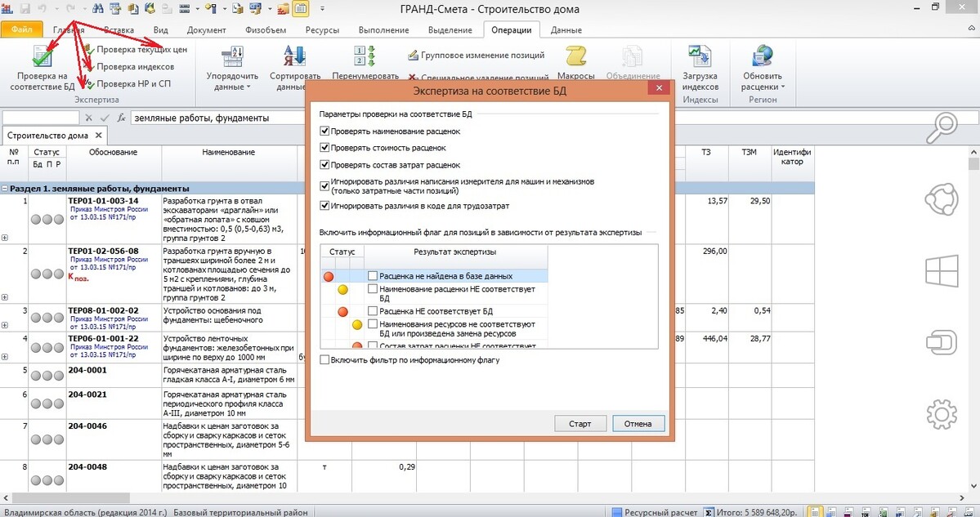Click Windows logo icon in right charm bar

pyautogui.click(x=942, y=271)
